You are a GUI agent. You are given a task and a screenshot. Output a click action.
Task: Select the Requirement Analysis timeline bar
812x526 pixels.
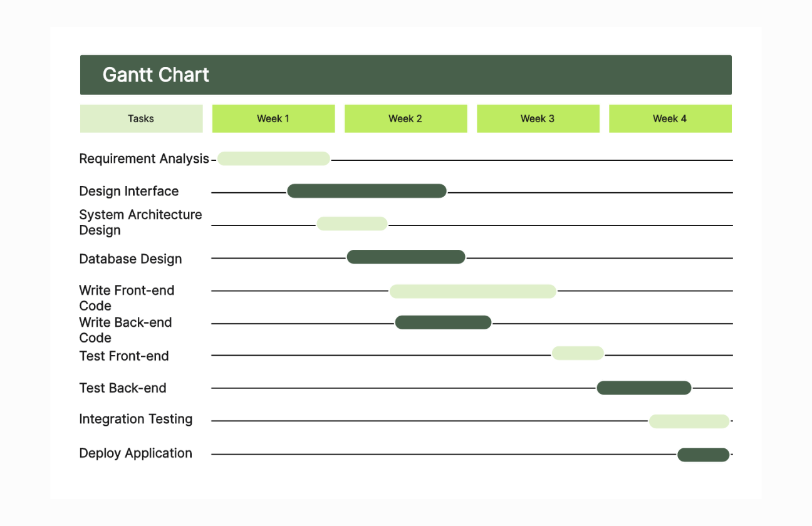click(x=274, y=158)
